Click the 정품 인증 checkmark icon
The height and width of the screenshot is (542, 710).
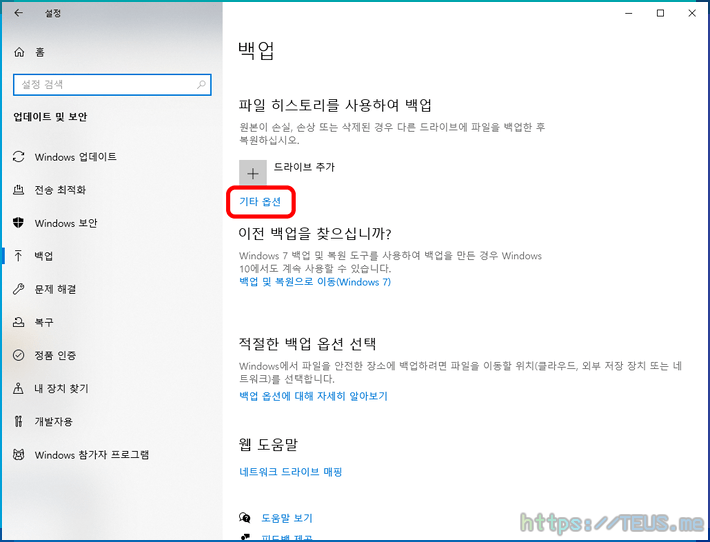19,355
